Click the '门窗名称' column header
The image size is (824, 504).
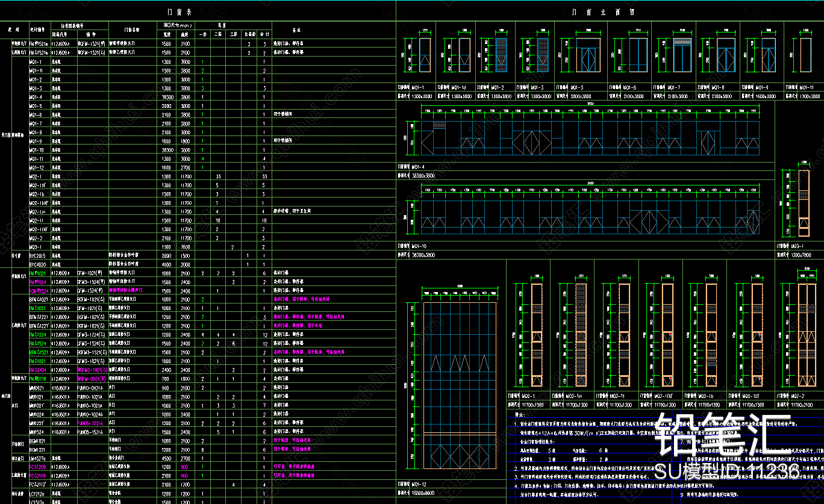132,29
